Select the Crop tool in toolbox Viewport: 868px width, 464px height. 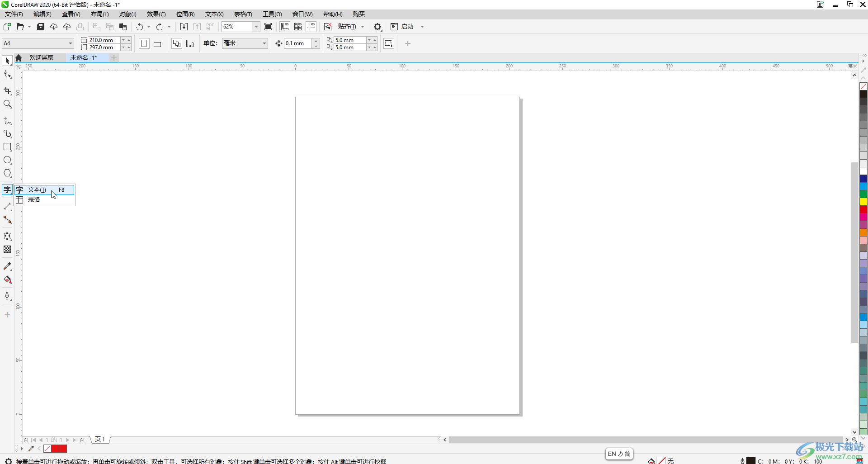[7, 91]
